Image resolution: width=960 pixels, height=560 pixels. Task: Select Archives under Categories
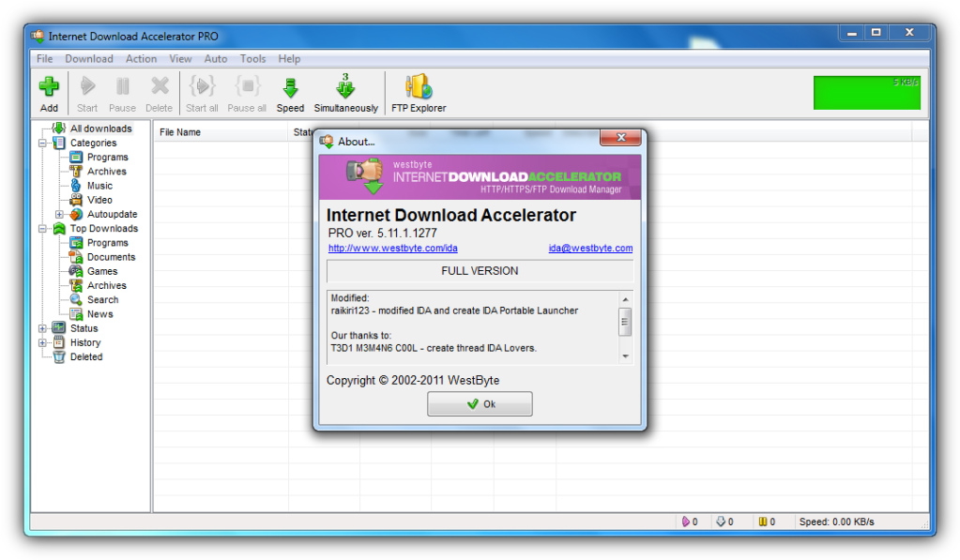click(107, 172)
